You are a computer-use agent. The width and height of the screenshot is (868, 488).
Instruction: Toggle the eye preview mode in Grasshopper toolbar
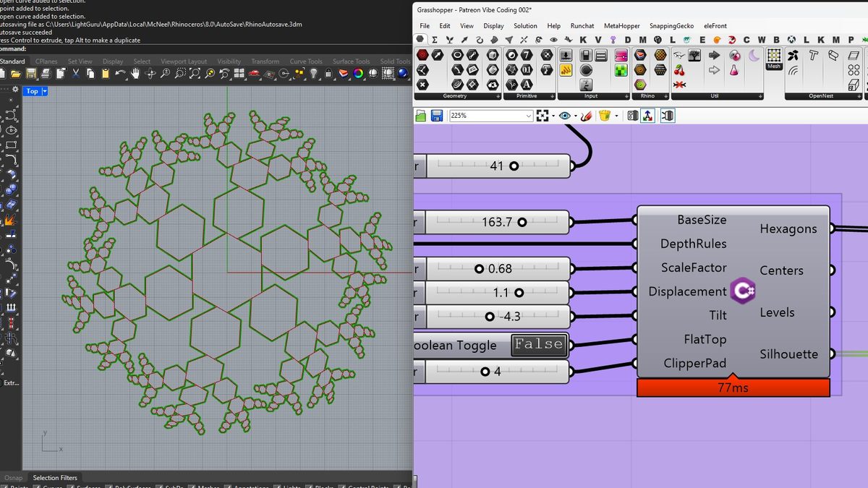tap(565, 116)
